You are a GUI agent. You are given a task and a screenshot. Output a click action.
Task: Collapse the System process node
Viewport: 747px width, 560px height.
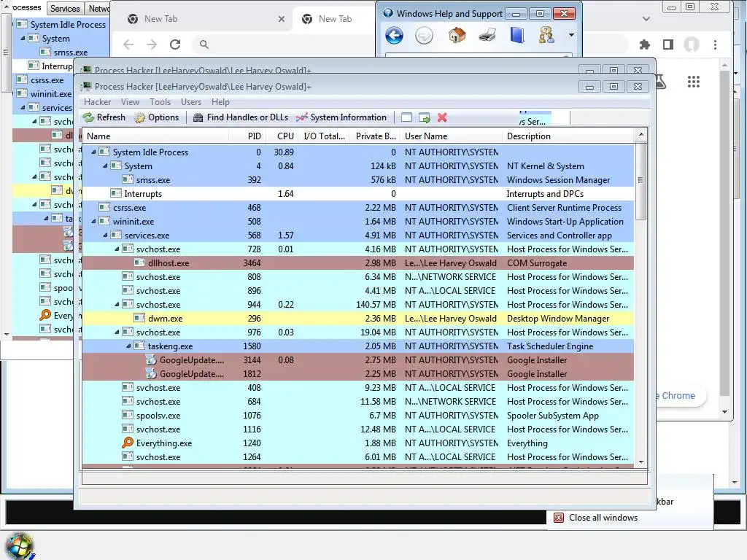105,166
